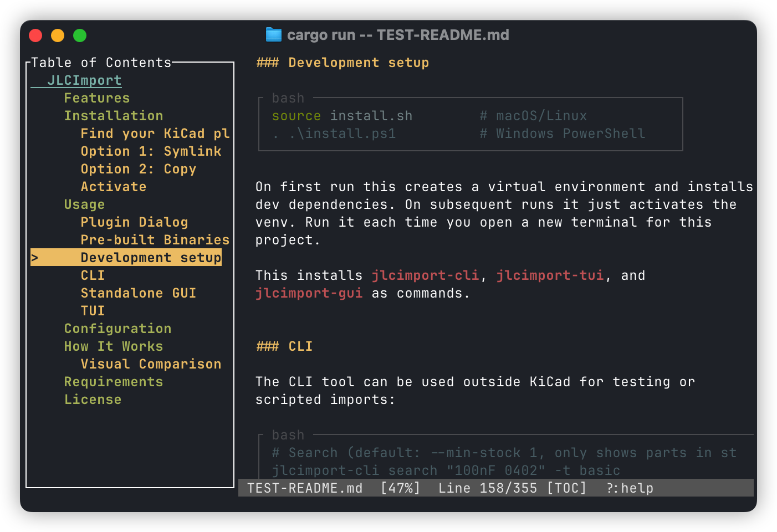Viewport: 777px width, 532px height.
Task: Open Usage entry in contents
Action: (84, 204)
